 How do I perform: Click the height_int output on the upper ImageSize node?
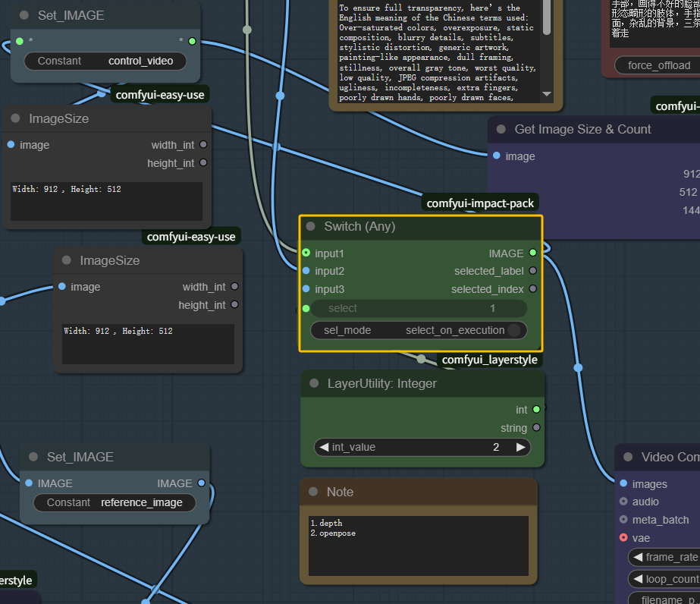[203, 162]
